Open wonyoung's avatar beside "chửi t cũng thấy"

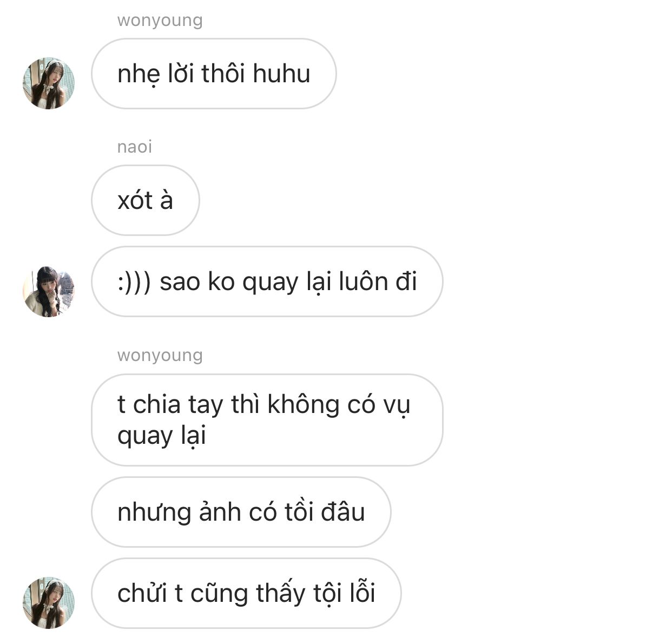coord(49,602)
